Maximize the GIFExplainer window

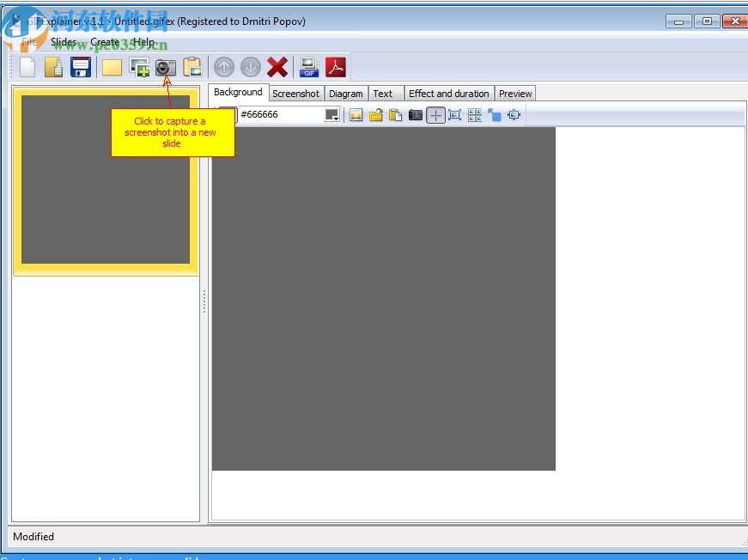[x=707, y=21]
